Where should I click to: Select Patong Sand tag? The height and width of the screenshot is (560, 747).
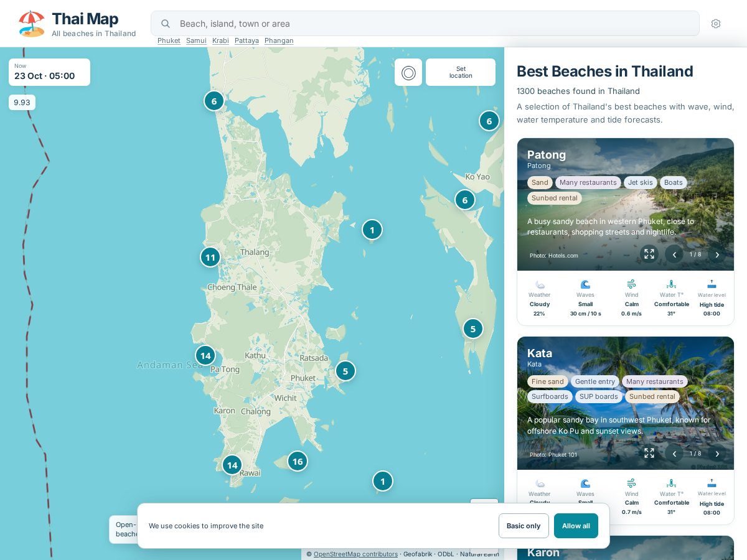[x=540, y=182]
